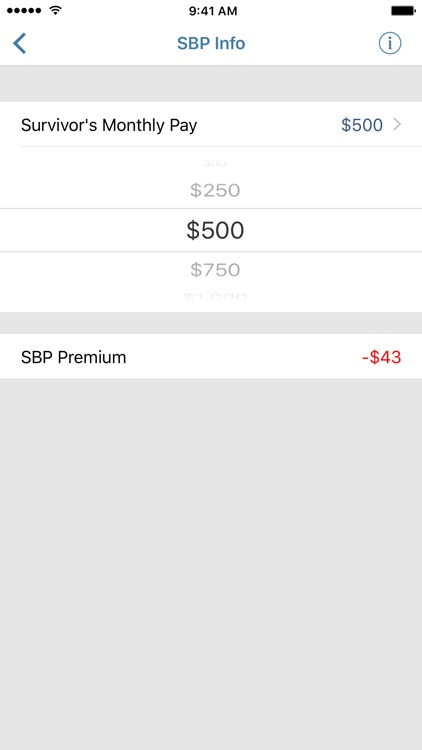
Task: Tap the blue $500 value in row
Action: click(362, 125)
